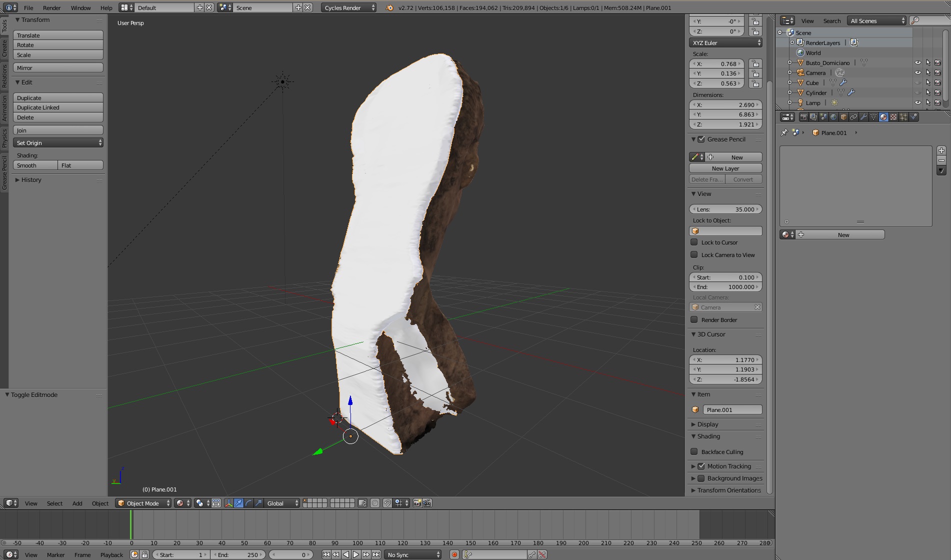Open the Texture properties tab (checker icon)
The width and height of the screenshot is (951, 560).
point(893,117)
